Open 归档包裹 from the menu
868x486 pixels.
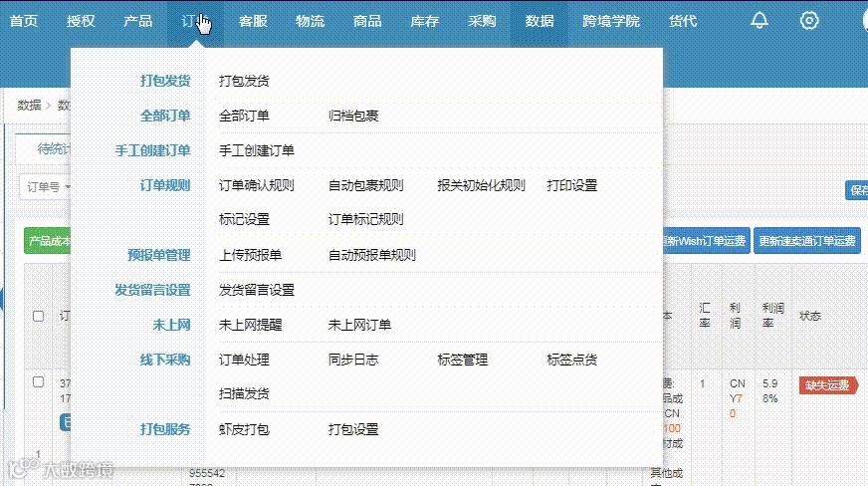(353, 116)
